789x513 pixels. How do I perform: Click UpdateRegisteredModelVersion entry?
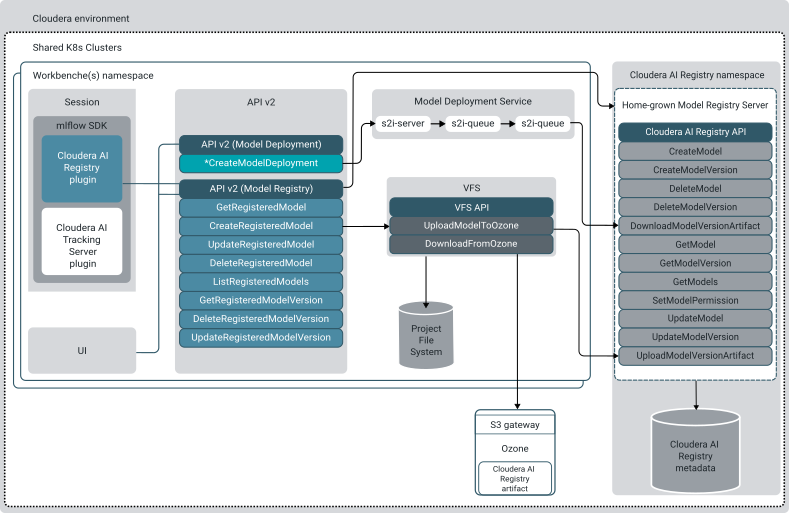point(260,338)
